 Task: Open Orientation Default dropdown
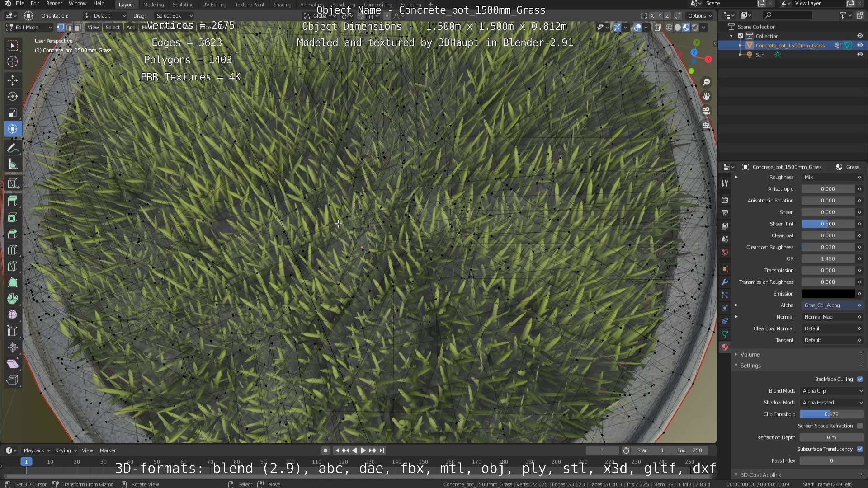pyautogui.click(x=105, y=16)
